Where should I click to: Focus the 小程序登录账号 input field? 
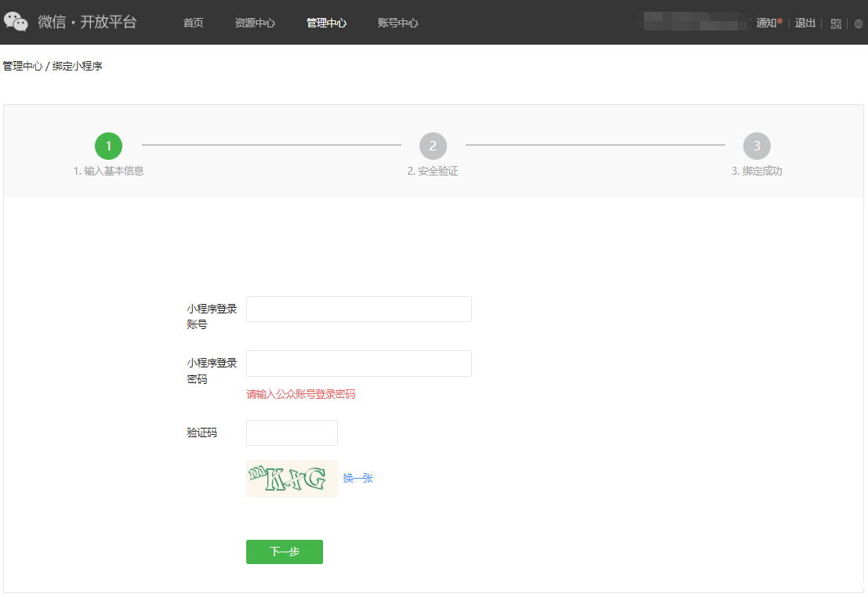pyautogui.click(x=358, y=309)
